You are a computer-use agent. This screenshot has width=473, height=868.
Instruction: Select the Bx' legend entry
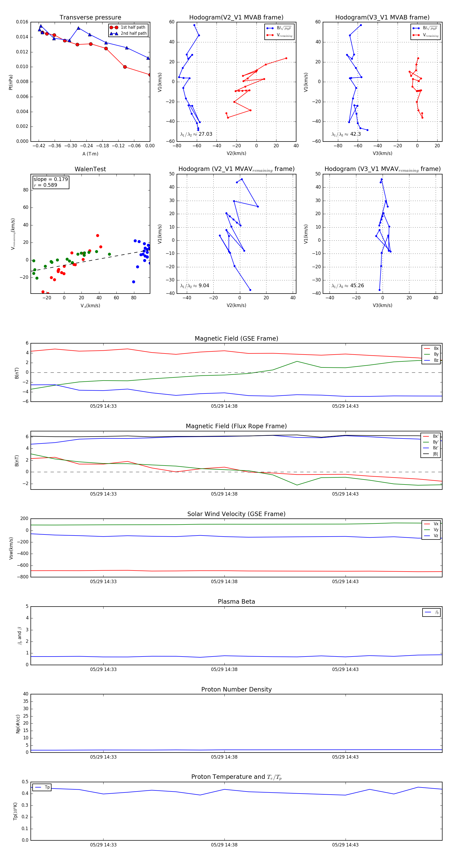click(431, 436)
